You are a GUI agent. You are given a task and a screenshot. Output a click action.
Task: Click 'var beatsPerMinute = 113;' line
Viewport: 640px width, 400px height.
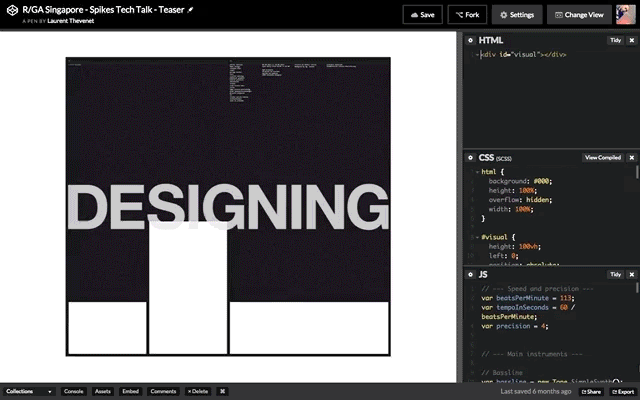click(528, 298)
